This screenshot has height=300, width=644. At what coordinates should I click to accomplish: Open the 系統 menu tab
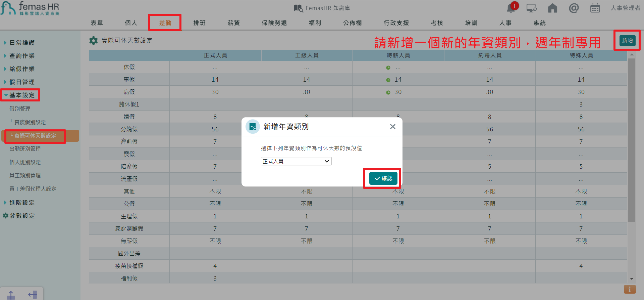click(x=539, y=23)
